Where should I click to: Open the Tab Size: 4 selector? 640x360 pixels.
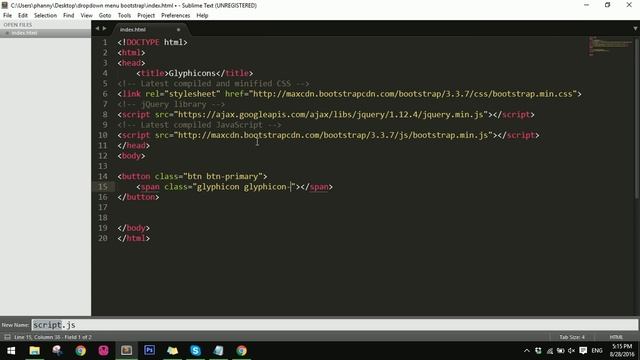572,337
